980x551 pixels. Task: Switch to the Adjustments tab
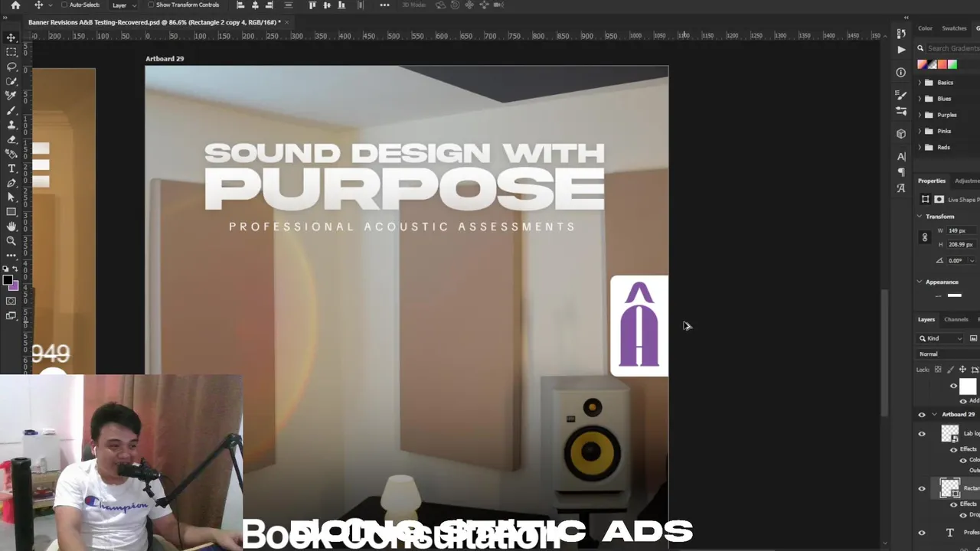[967, 181]
